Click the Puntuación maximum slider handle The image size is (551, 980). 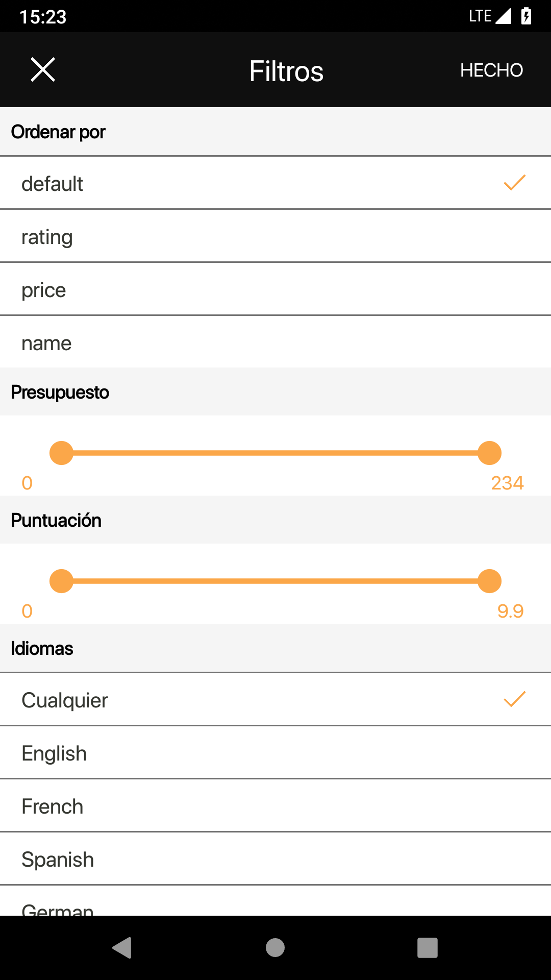click(x=490, y=581)
